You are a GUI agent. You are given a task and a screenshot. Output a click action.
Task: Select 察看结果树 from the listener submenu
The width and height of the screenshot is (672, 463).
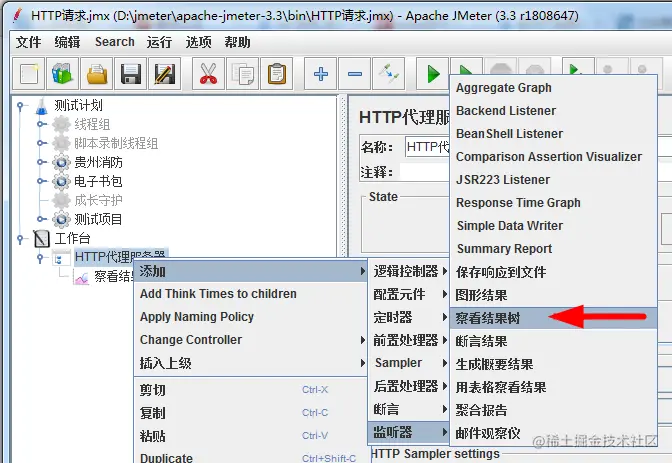tap(553, 318)
